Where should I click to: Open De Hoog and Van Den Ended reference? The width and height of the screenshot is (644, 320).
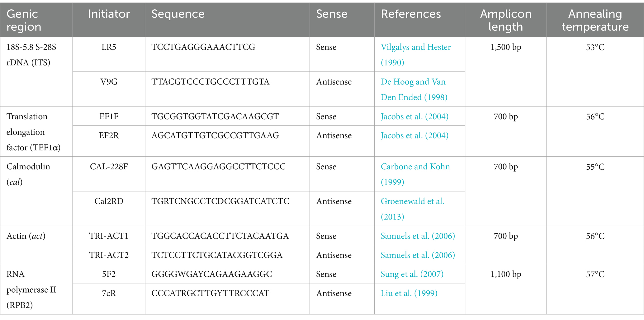pos(414,89)
